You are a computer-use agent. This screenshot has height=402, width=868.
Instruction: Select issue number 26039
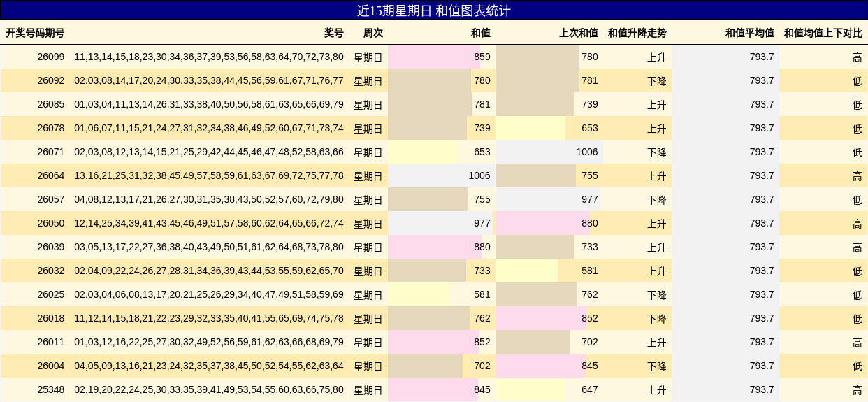click(51, 247)
